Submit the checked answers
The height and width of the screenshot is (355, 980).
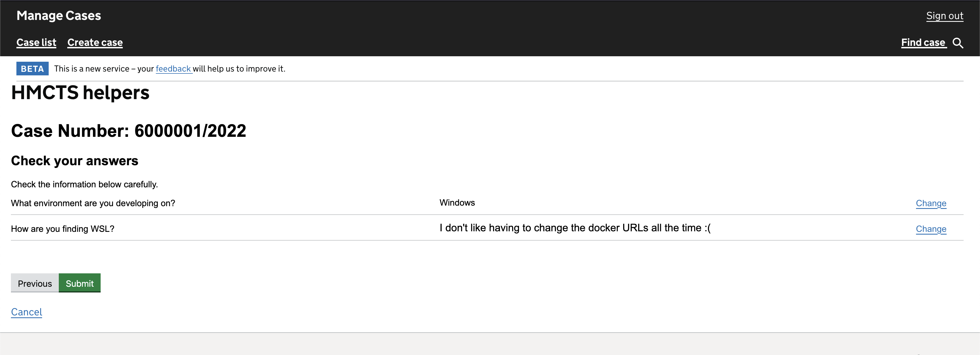79,283
